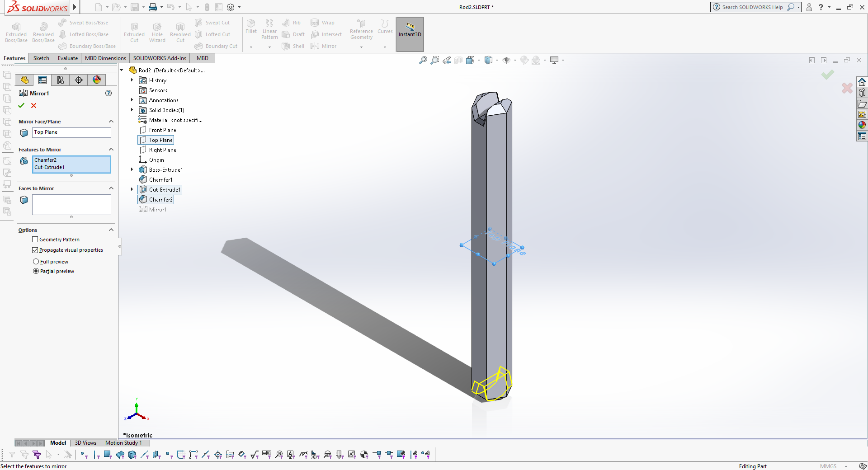Select the Partial preview radio button
This screenshot has width=868, height=470.
click(x=36, y=271)
